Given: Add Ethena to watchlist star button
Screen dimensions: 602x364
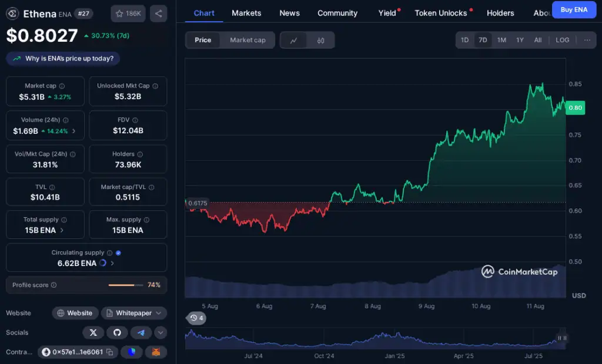Looking at the screenshot, I should pyautogui.click(x=128, y=14).
